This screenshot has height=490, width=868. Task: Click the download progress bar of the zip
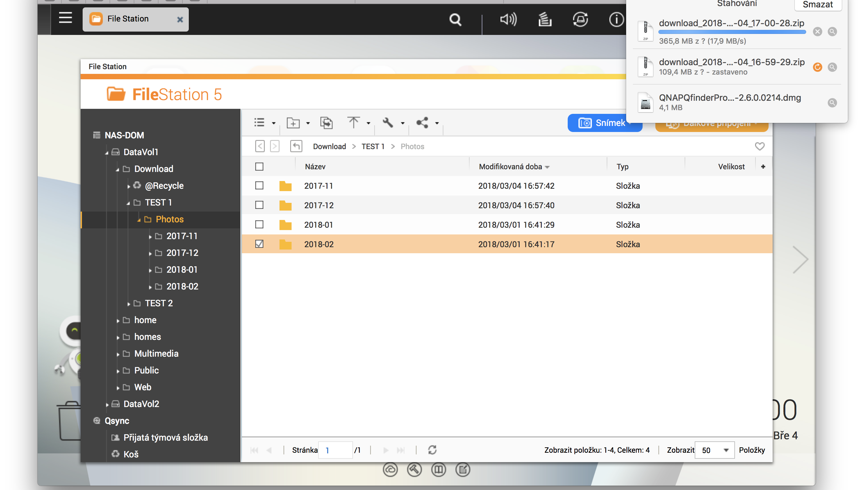tap(732, 32)
